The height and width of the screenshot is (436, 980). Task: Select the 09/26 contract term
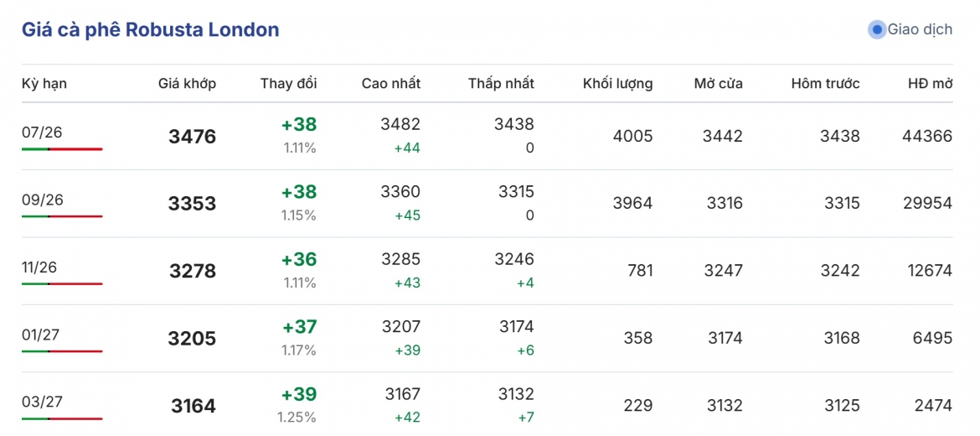point(43,200)
